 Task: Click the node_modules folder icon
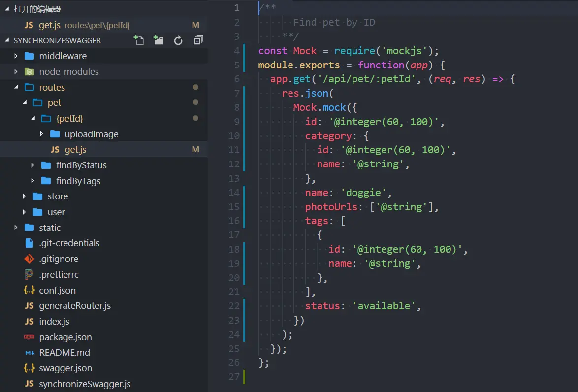[29, 71]
